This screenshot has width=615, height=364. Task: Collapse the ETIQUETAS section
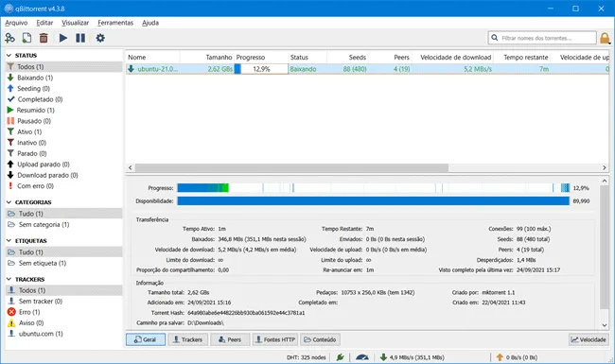pos(9,240)
